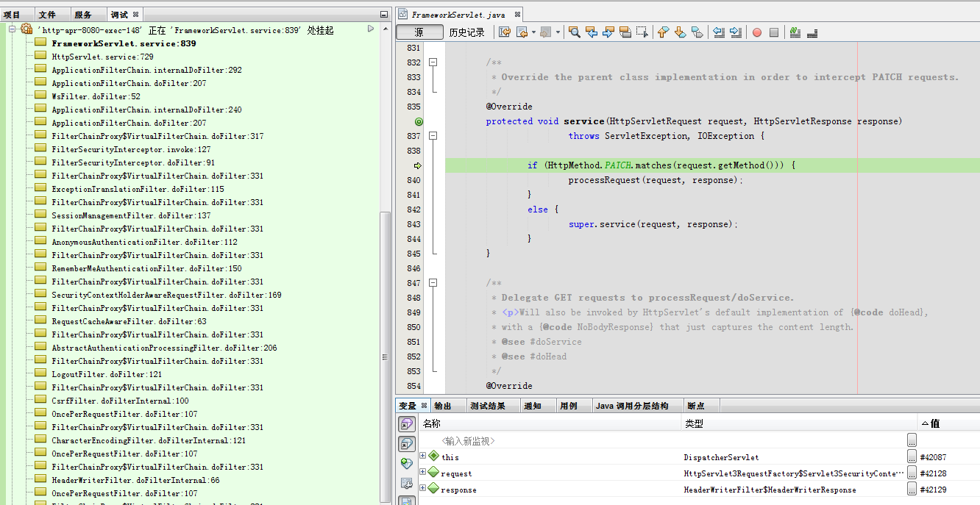Expand the 'response' variable node
This screenshot has height=505, width=980.
(423, 489)
